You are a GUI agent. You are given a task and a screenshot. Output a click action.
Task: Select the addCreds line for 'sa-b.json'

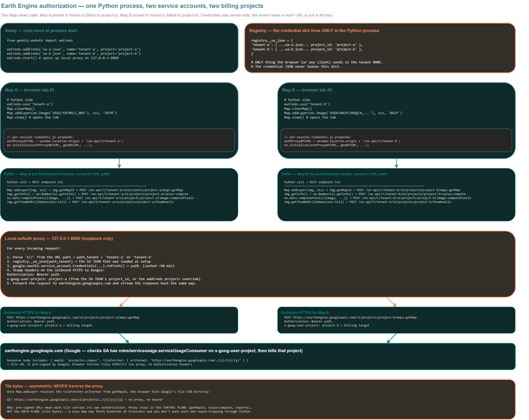tap(74, 53)
